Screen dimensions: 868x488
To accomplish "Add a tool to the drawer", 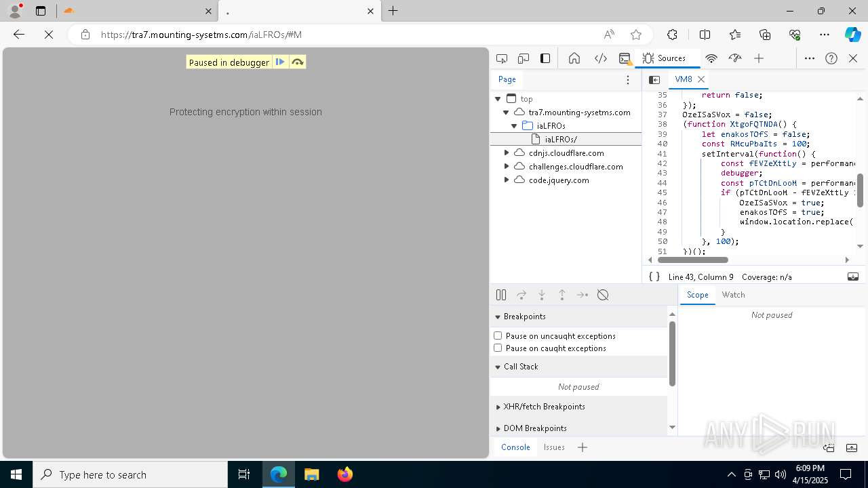I will (x=583, y=447).
